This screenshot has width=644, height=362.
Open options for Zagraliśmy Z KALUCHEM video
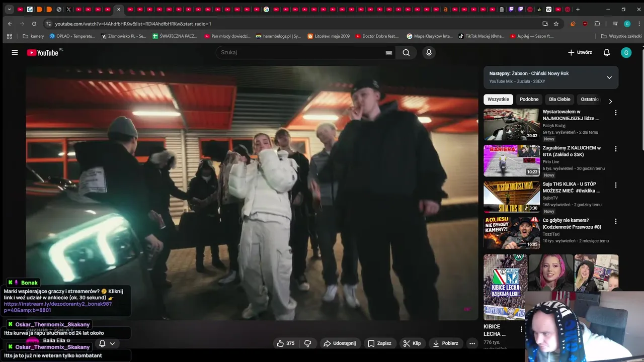click(x=615, y=149)
